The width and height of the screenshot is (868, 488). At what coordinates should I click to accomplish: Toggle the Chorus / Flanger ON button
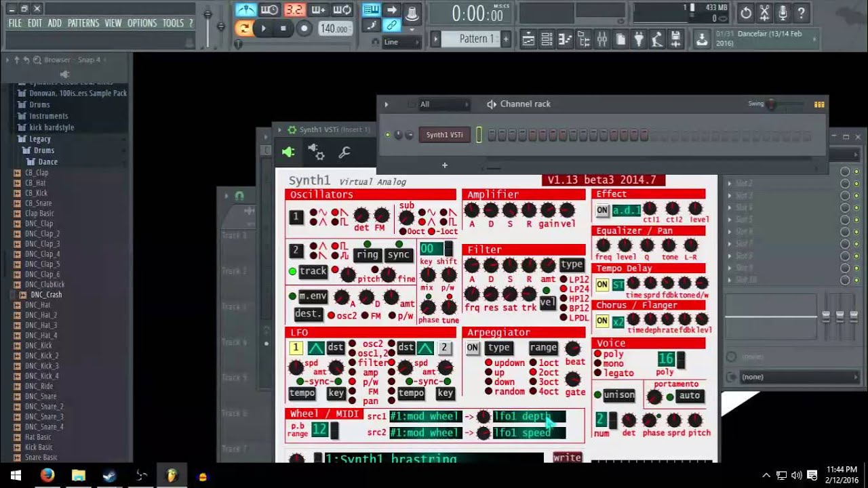(x=602, y=321)
